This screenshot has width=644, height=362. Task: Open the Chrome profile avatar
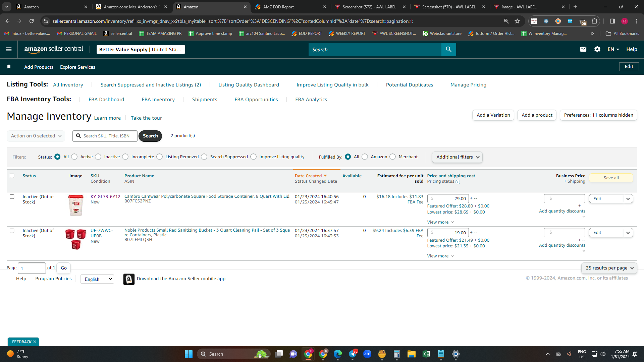625,21
